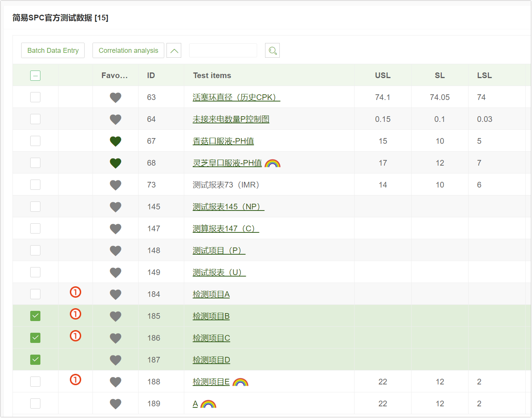532x418 pixels.
Task: Click red warning circle in row 188
Action: click(76, 380)
